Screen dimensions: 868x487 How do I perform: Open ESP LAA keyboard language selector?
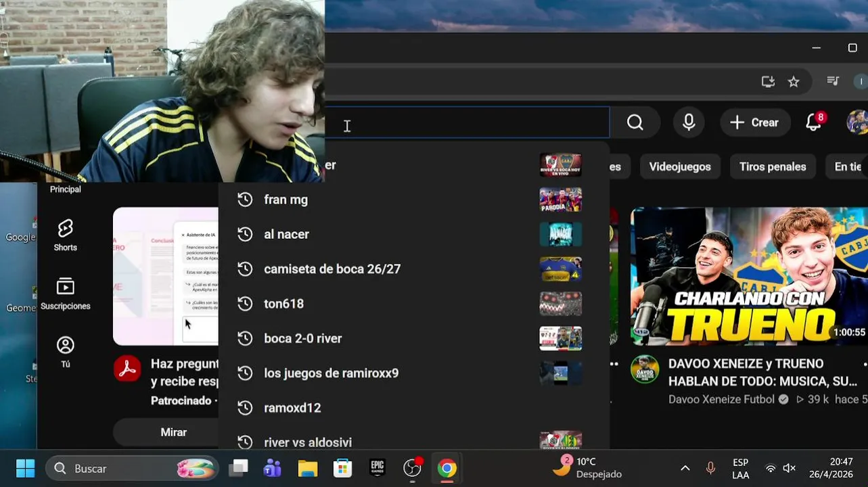pyautogui.click(x=740, y=468)
